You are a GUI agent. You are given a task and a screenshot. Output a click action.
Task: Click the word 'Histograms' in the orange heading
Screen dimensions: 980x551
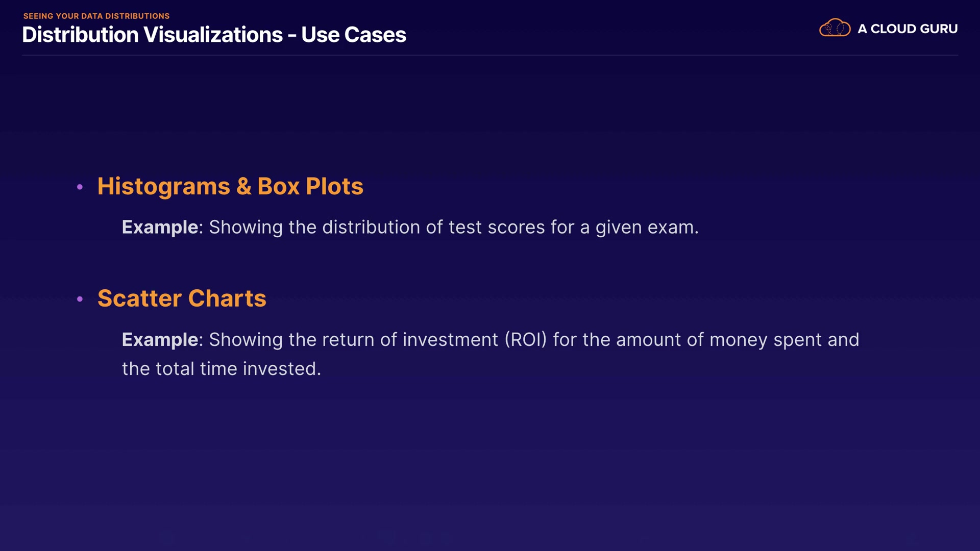[x=164, y=187]
